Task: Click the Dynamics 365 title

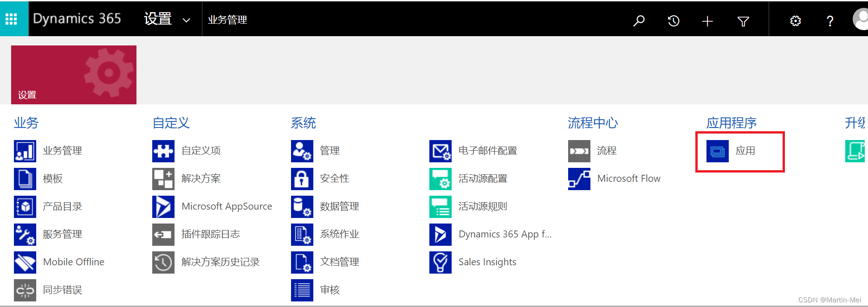Action: point(77,19)
